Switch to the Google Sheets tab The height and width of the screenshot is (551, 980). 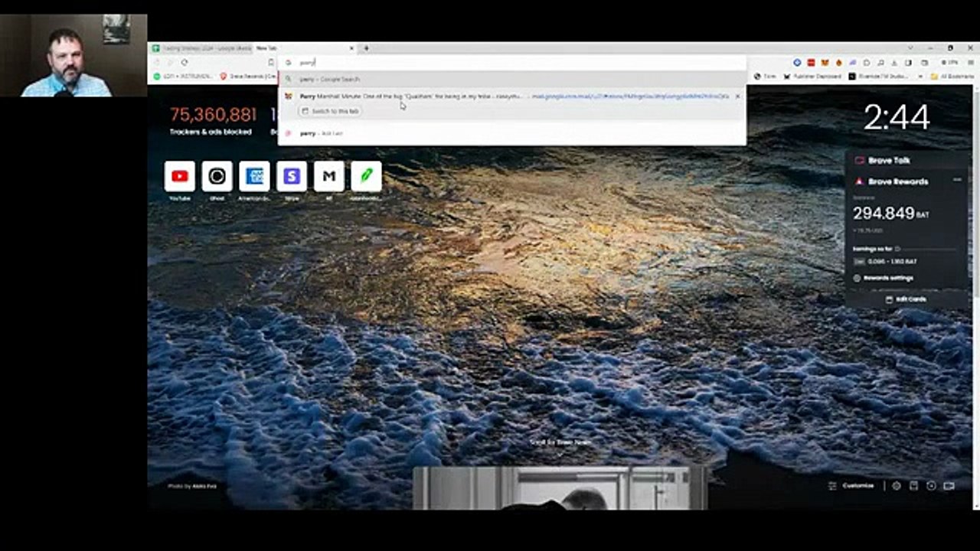201,48
